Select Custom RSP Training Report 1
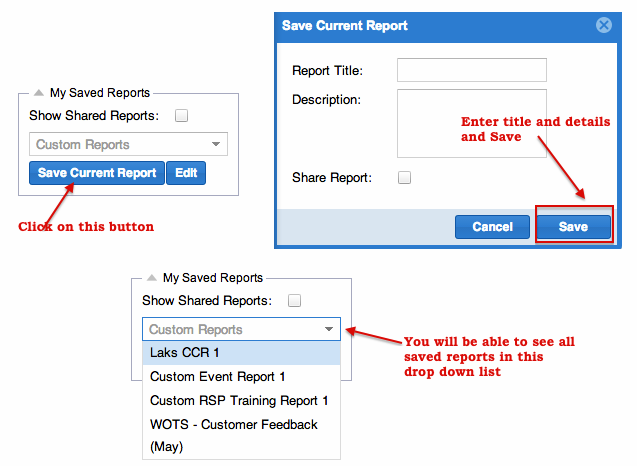The height and width of the screenshot is (466, 637). pos(239,401)
